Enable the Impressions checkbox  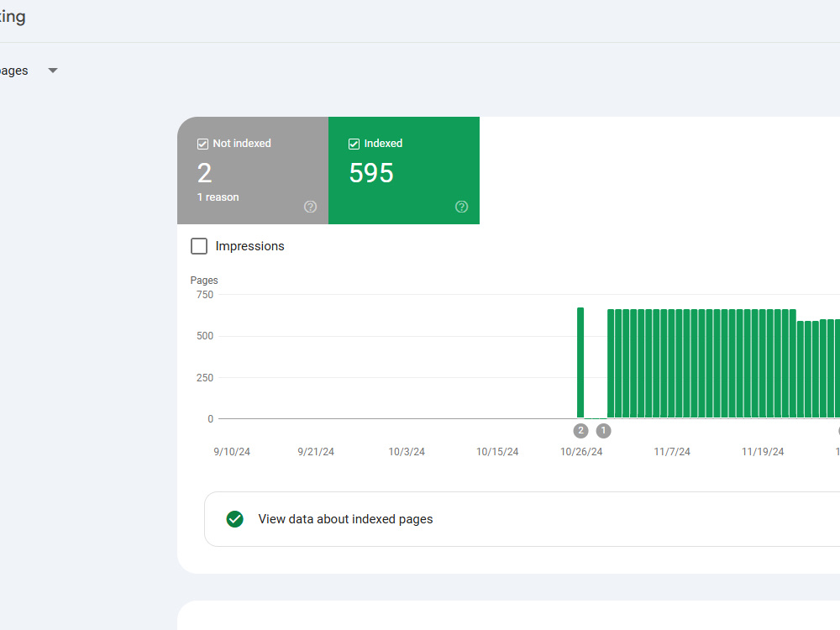coord(199,246)
